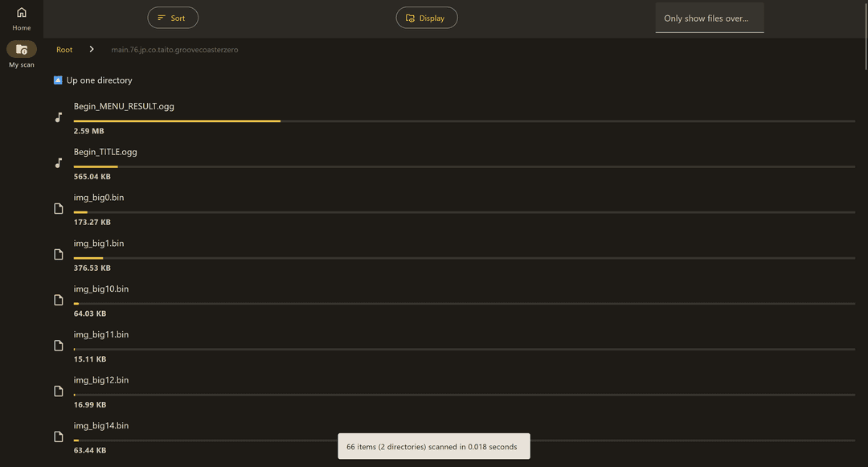Click the audio icon next to Begin_TITLE.ogg

click(x=58, y=162)
